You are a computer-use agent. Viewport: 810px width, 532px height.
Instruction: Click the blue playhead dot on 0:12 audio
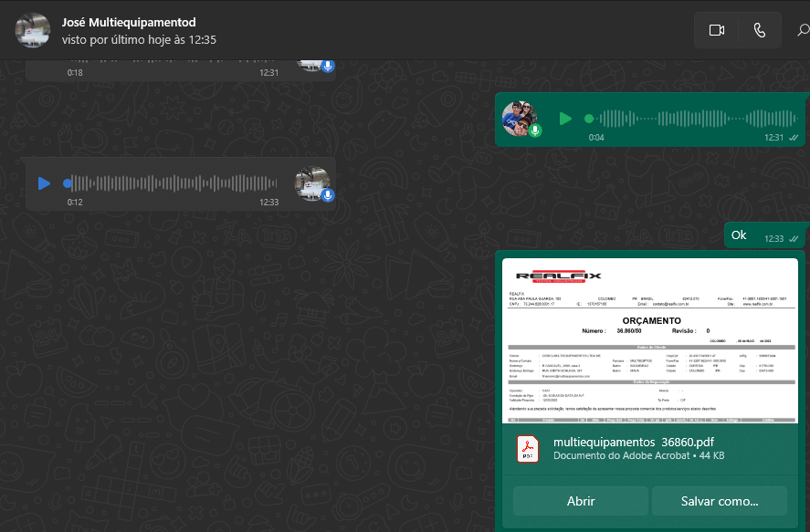pos(68,183)
